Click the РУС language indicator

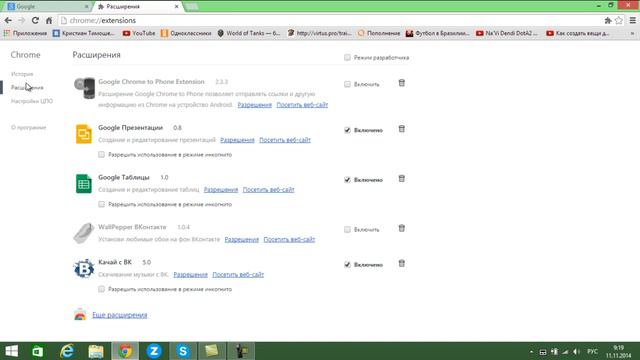click(x=592, y=351)
